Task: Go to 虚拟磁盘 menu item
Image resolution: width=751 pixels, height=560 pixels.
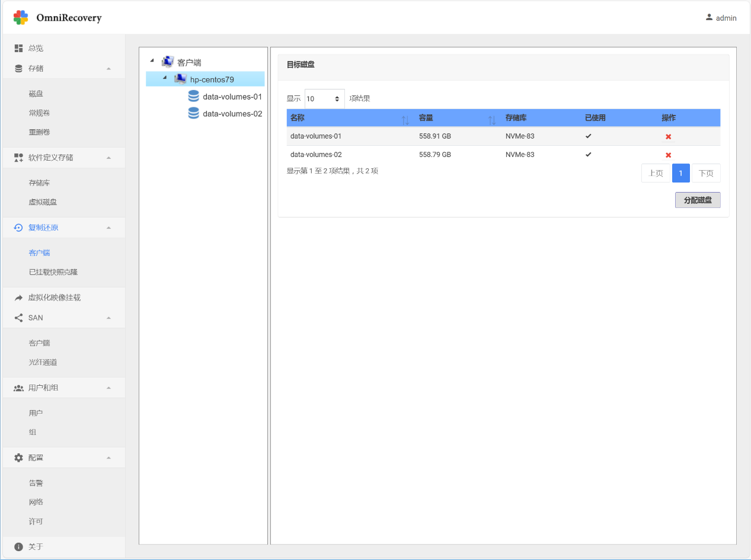Action: pos(43,202)
